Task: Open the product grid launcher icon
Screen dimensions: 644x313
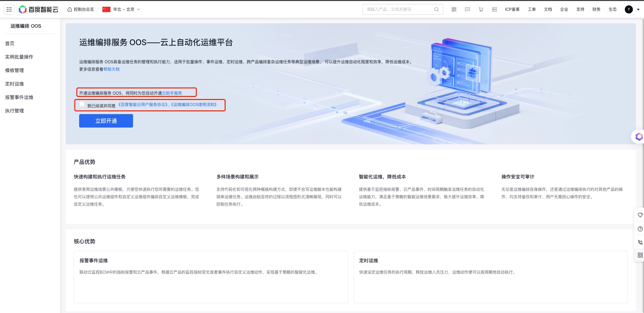Action: click(x=9, y=9)
